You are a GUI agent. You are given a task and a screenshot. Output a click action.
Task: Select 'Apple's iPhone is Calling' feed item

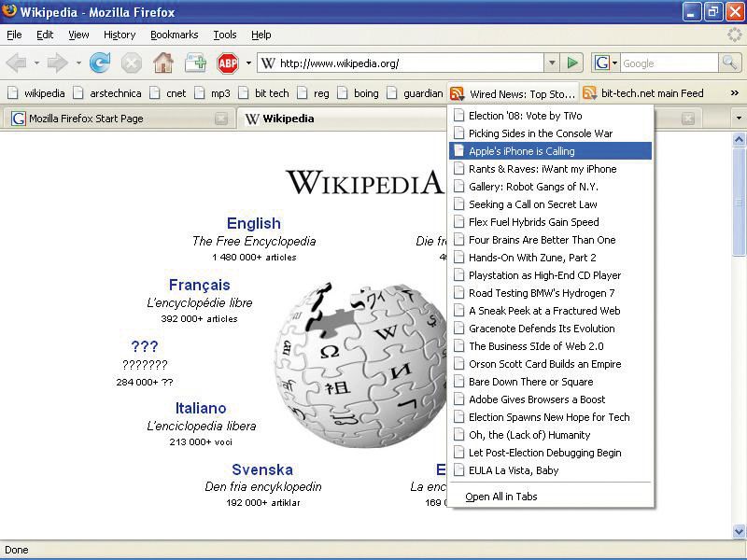tap(550, 151)
